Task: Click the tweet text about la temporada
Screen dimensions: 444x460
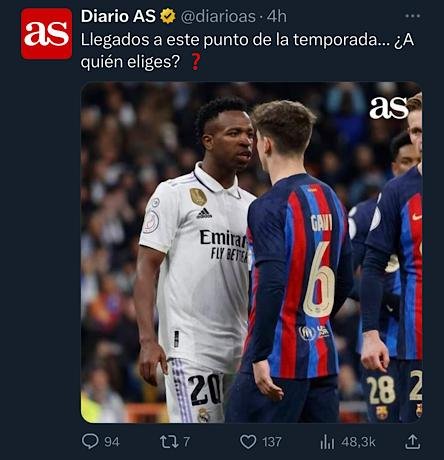Action: coord(247,51)
